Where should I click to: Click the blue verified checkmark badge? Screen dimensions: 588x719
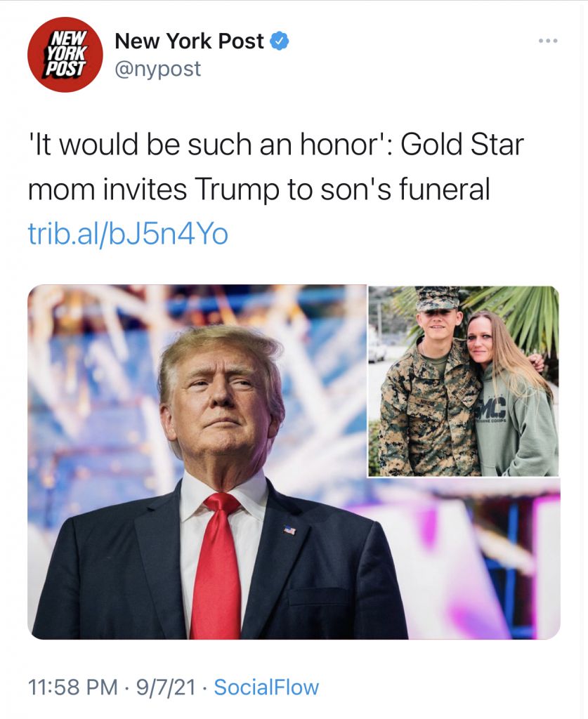coord(280,41)
